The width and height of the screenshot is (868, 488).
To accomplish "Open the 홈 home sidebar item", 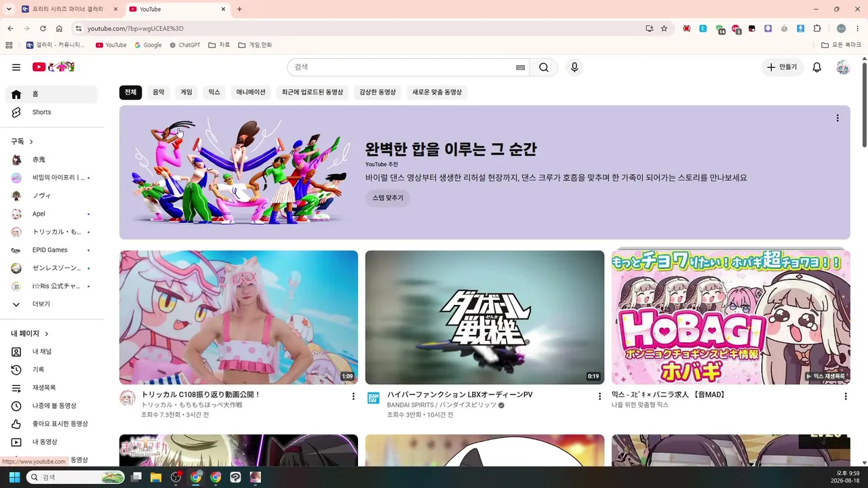I will [52, 94].
